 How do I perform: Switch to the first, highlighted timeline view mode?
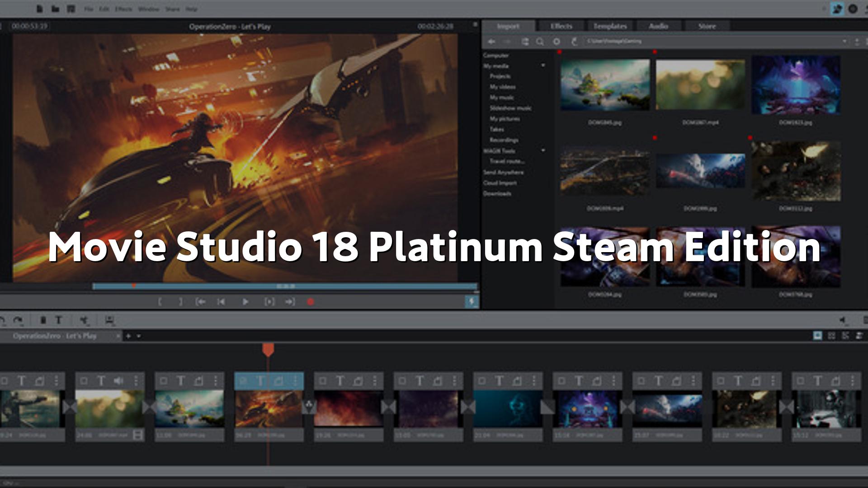point(818,336)
